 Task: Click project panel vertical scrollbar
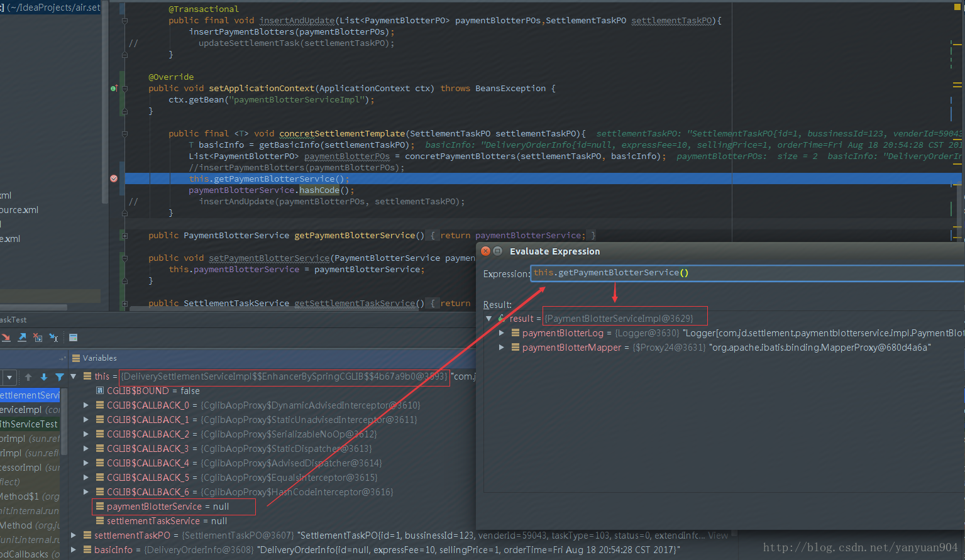point(105,101)
